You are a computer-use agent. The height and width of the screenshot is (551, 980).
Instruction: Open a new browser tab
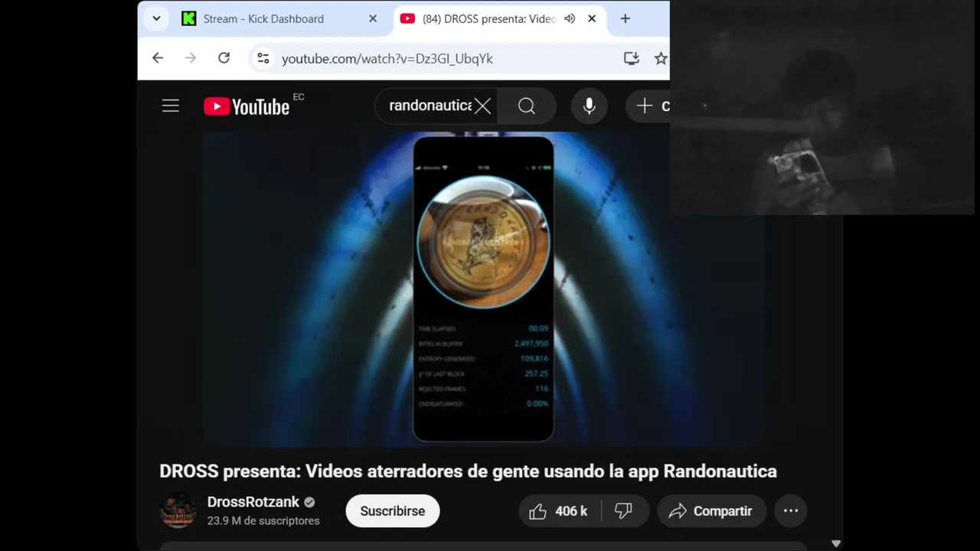coord(626,18)
